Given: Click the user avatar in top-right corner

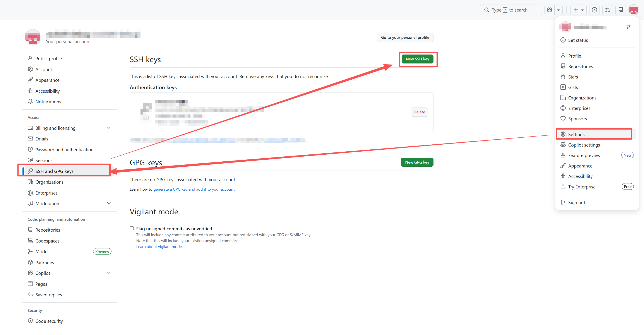Looking at the screenshot, I should (633, 10).
